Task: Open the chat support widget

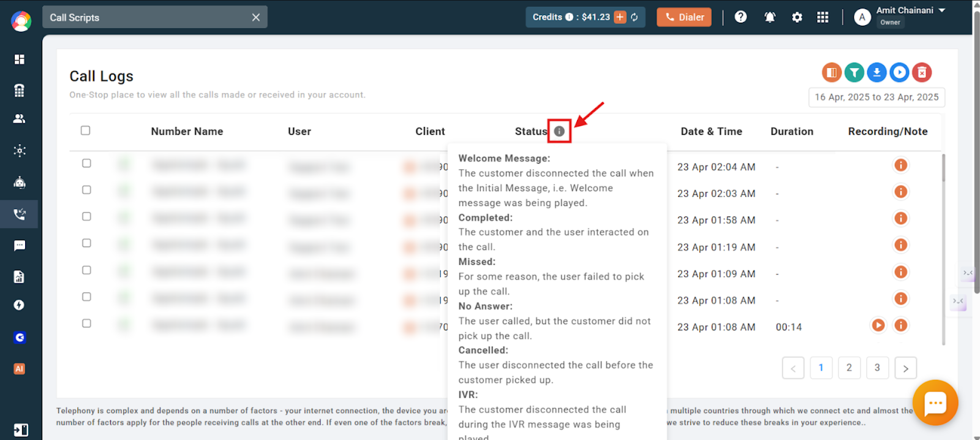Action: tap(935, 403)
